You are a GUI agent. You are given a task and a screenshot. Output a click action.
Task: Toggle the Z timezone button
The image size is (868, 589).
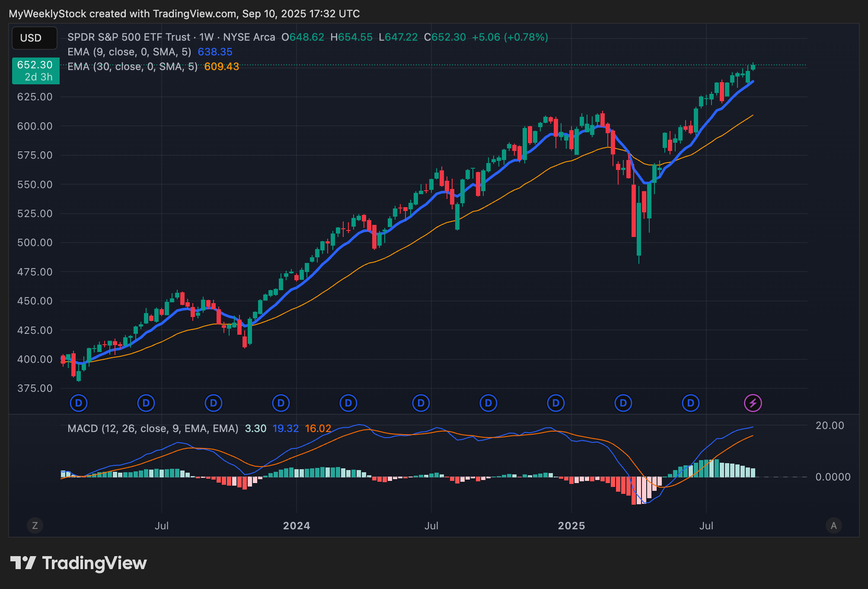[35, 525]
